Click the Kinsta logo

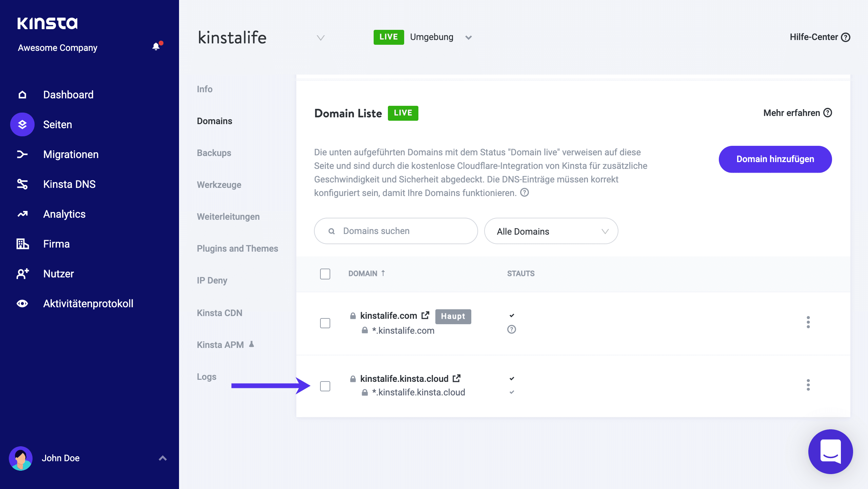47,23
